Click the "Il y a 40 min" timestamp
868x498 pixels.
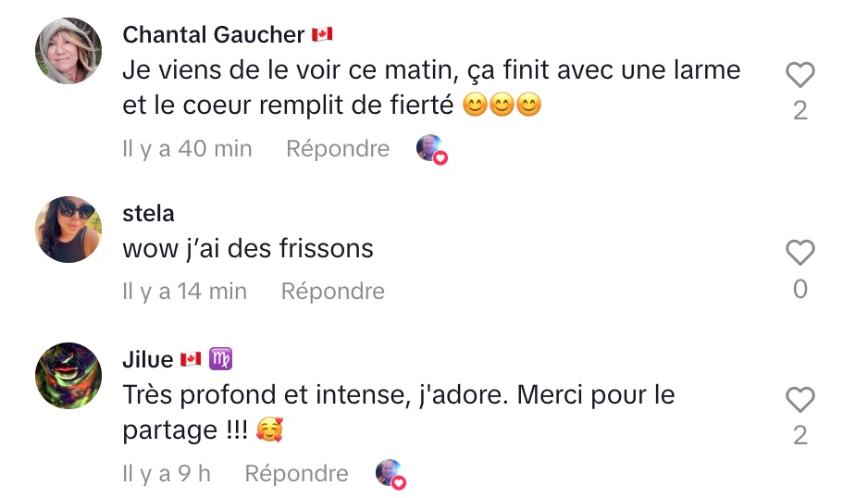[187, 148]
